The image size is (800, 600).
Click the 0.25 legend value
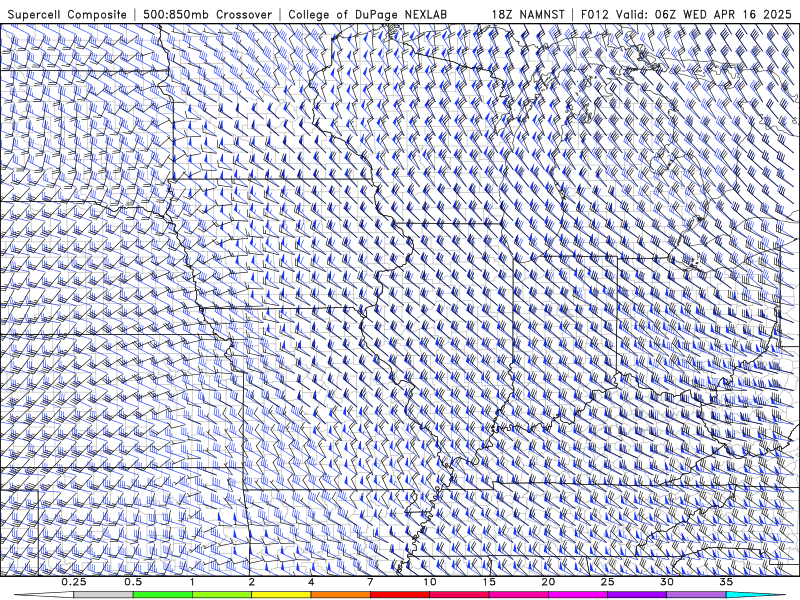coord(74,582)
